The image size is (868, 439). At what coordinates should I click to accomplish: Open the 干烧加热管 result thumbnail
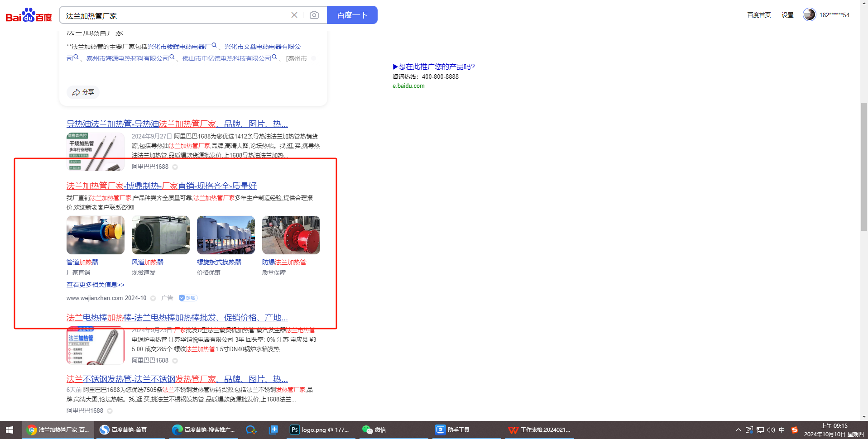96,152
